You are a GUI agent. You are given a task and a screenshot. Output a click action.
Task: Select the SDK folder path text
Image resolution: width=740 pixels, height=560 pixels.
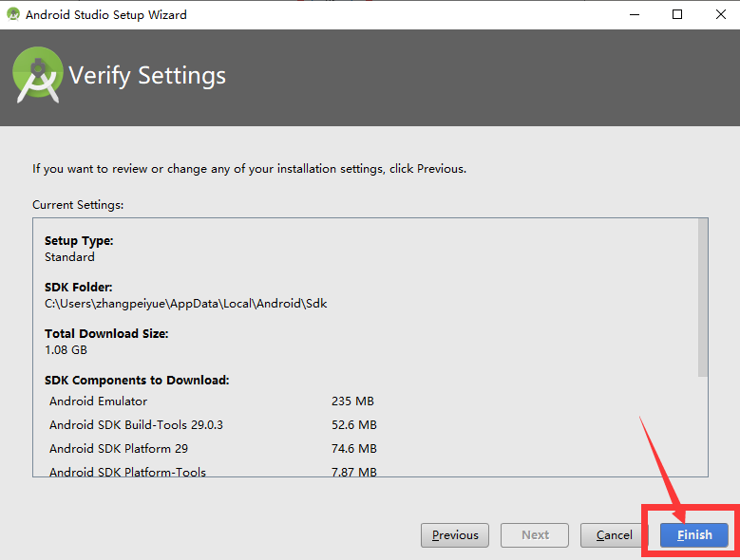coord(185,304)
